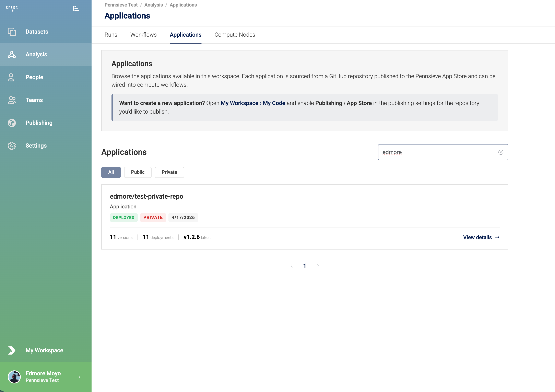The image size is (555, 392).
Task: Switch to the Workflows tab
Action: tap(143, 35)
